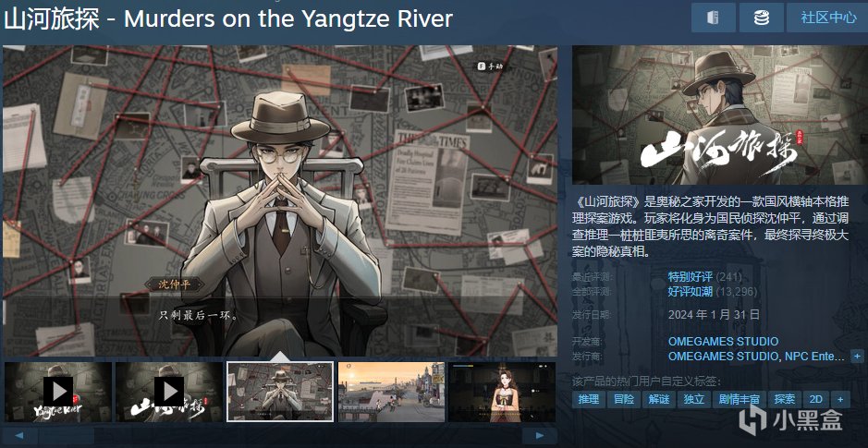Open 特别好评 recent reviews link

(x=691, y=276)
